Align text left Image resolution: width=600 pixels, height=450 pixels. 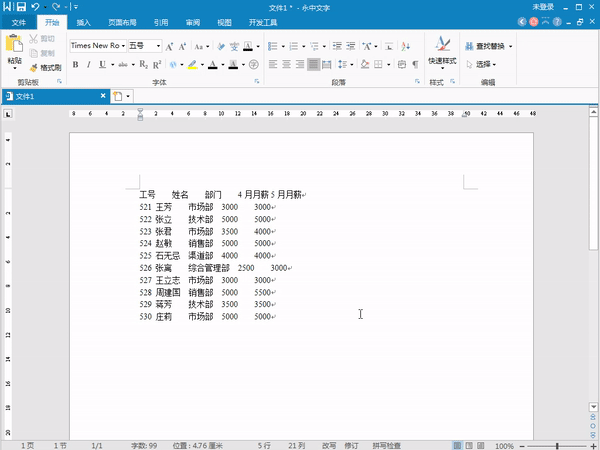(273, 64)
